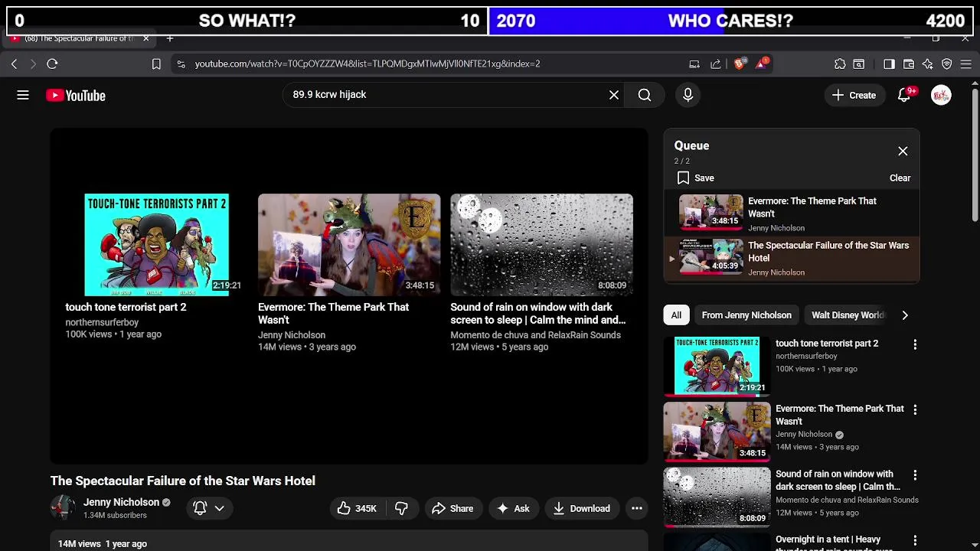Open options for Overnight in a tent video
Screen dimensions: 980x551
click(915, 541)
